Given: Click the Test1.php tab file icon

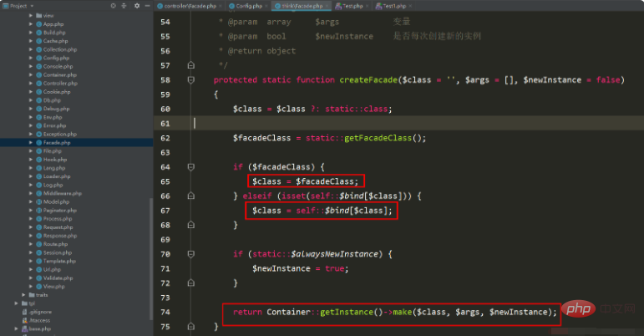Looking at the screenshot, I should pos(378,6).
